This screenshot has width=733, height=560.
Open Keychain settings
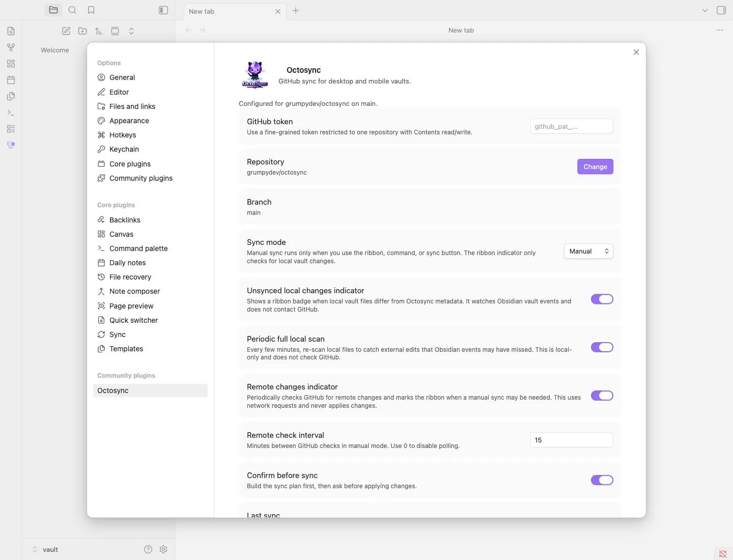click(x=150, y=149)
